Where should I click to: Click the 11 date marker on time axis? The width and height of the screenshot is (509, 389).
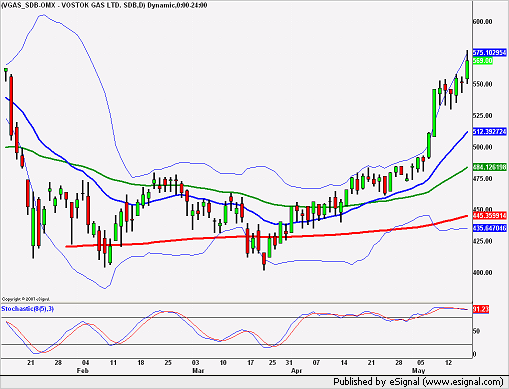click(113, 363)
